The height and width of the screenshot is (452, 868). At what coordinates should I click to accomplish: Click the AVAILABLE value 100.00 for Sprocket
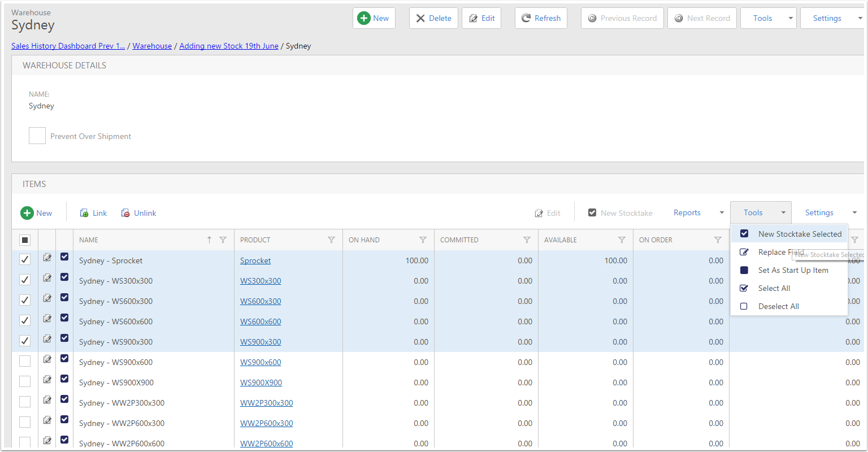(x=616, y=260)
